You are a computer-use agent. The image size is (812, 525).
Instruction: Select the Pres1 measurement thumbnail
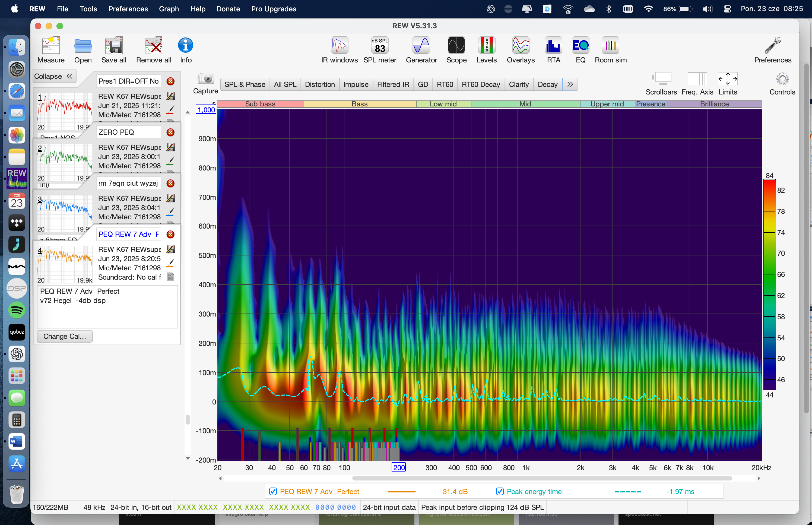click(64, 111)
